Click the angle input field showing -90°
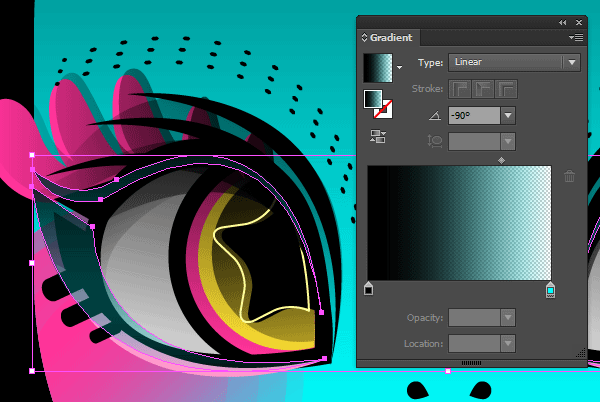Image resolution: width=600 pixels, height=402 pixels. click(473, 116)
